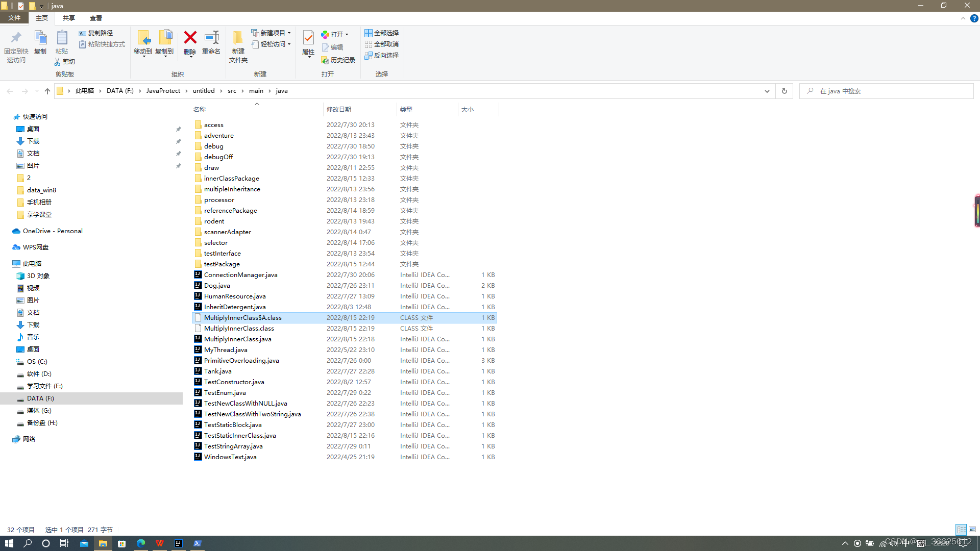The height and width of the screenshot is (551, 980).
Task: Switch to the Home ribbon tab
Action: (x=42, y=18)
